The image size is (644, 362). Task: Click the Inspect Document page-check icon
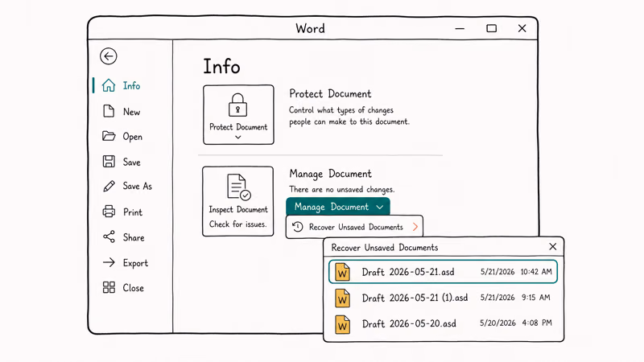tap(238, 187)
